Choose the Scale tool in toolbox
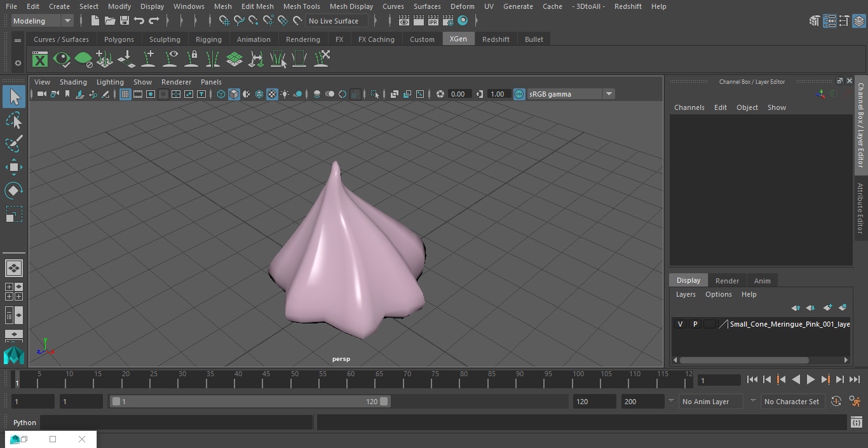 click(x=14, y=214)
